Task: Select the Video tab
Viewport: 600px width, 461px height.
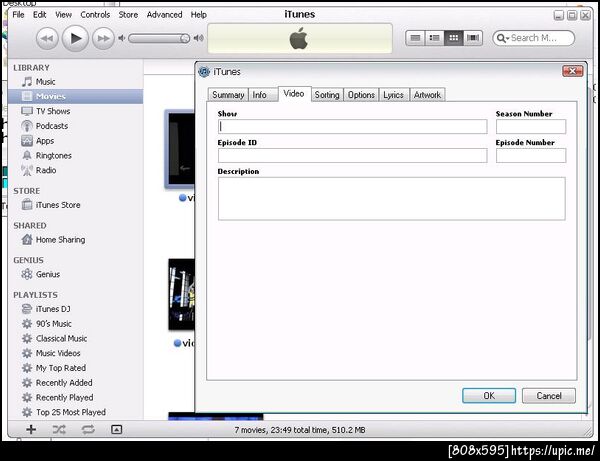Action: pyautogui.click(x=294, y=94)
